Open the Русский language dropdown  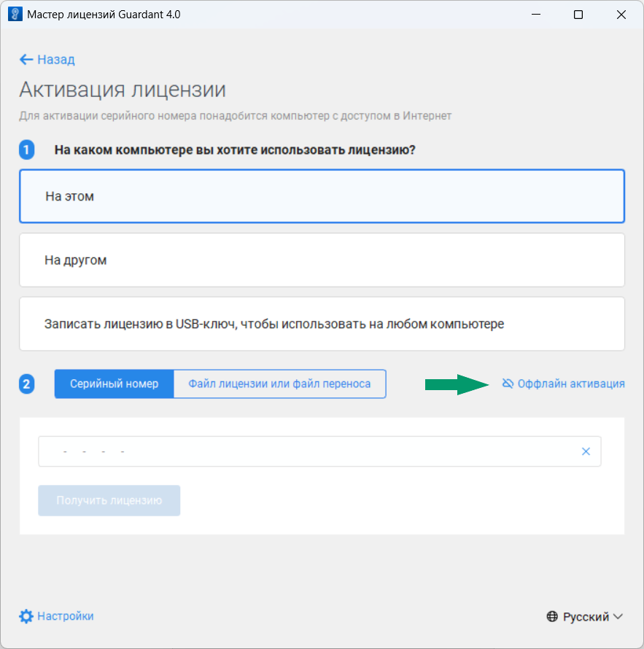click(586, 617)
